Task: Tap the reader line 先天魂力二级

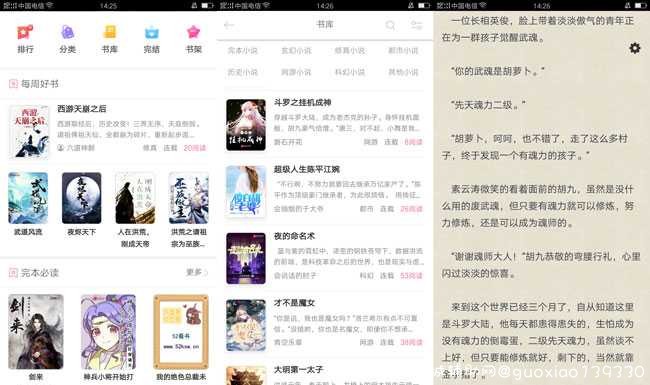Action: point(488,105)
